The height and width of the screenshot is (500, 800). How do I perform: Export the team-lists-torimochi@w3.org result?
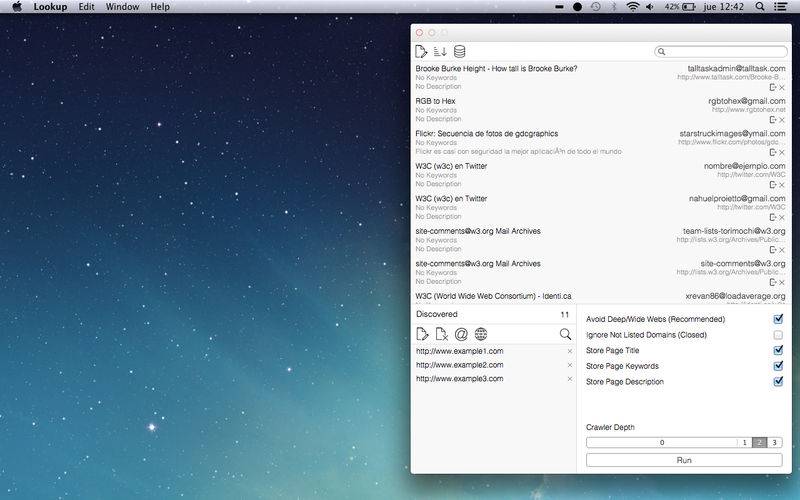(773, 249)
